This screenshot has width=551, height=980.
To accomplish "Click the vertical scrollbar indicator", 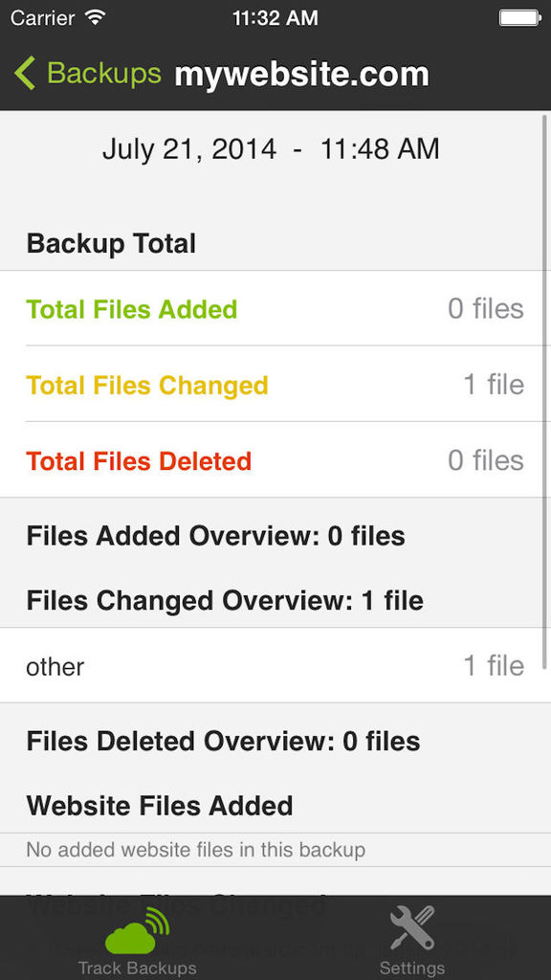I will pos(546,390).
